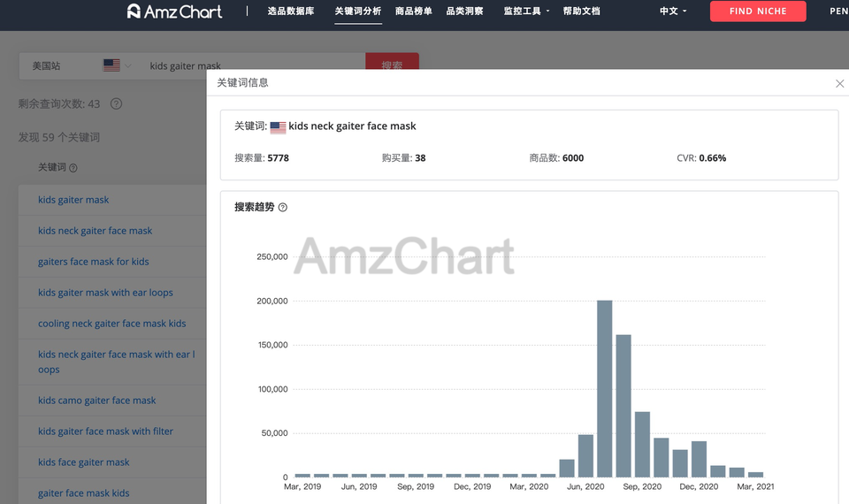Screen dimensions: 849x504
Task: Click the chart bar above Jun, 2020 label
Action: pyautogui.click(x=585, y=456)
